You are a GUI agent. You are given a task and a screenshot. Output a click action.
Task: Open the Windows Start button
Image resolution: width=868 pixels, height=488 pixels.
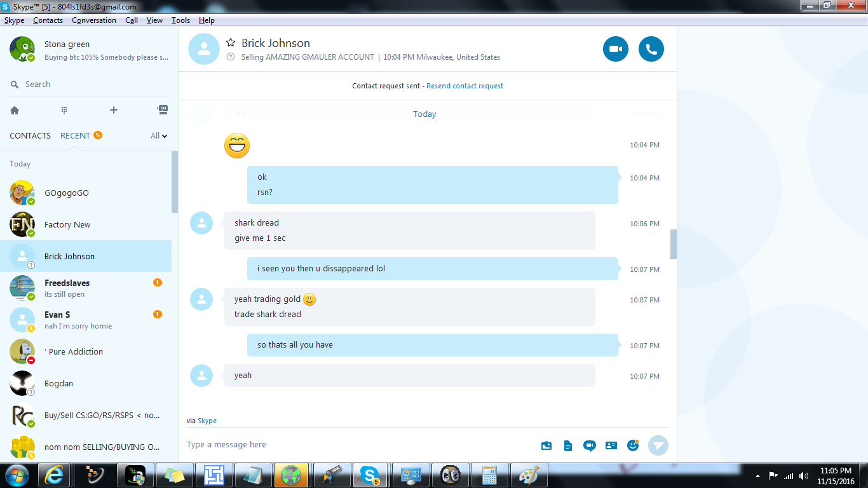17,475
